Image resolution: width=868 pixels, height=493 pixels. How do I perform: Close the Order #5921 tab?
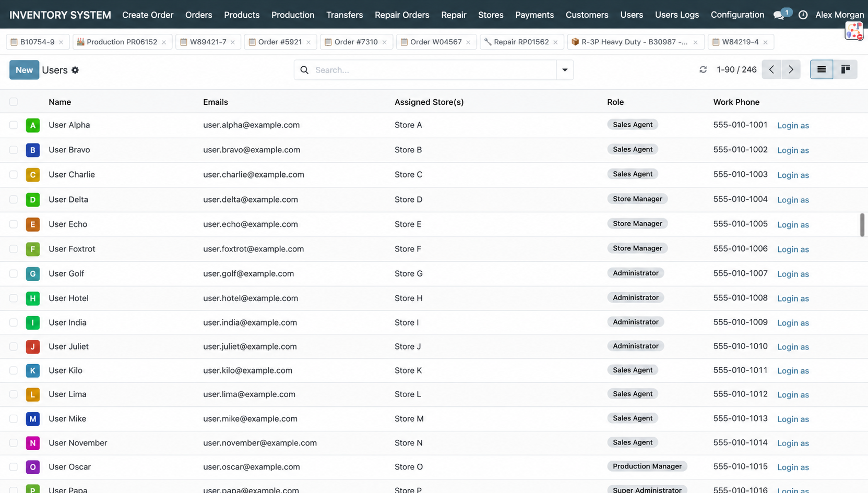(x=308, y=42)
